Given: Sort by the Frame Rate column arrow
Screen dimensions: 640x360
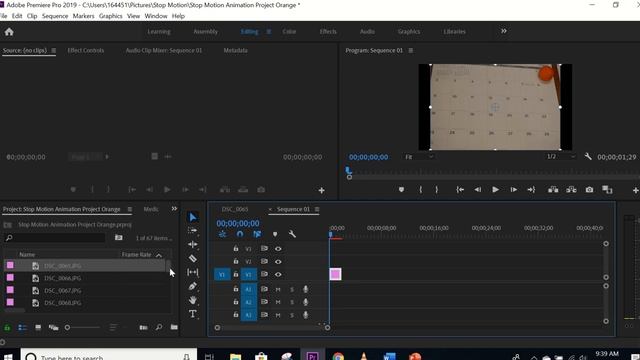Looking at the screenshot, I should [159, 255].
